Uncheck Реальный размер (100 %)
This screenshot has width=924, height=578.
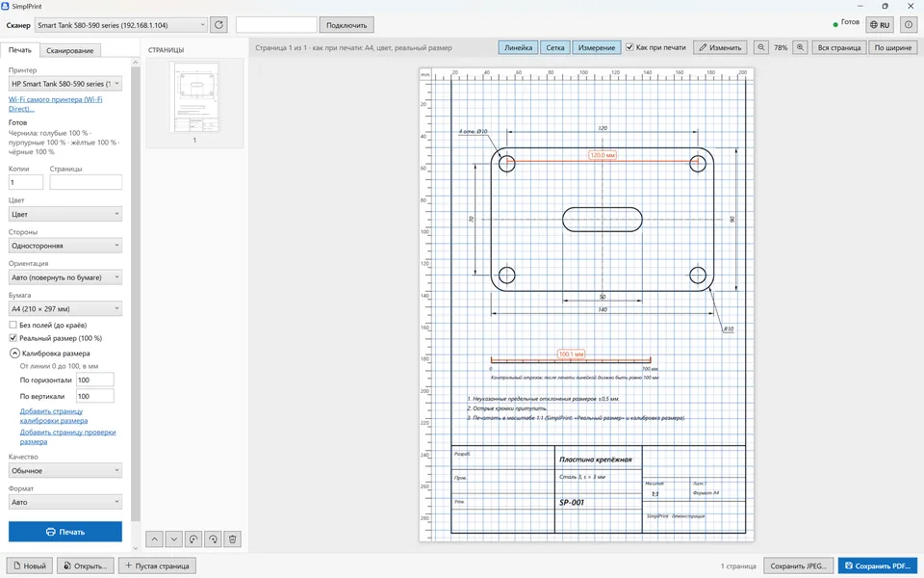(x=13, y=338)
